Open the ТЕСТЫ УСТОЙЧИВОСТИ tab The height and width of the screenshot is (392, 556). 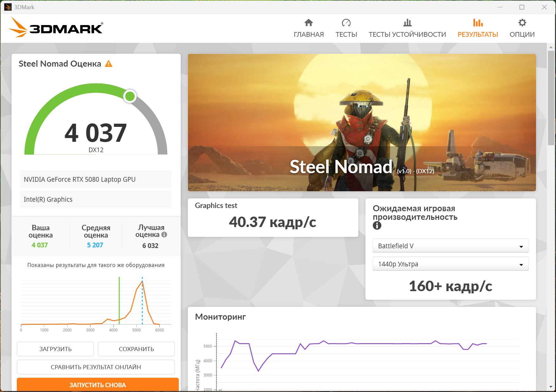coord(407,34)
